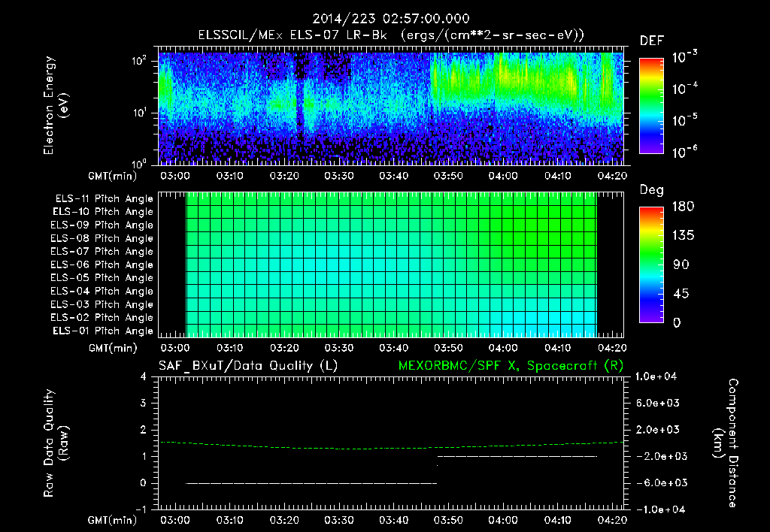Select 04:00 tick under the pitch angle panel

click(503, 348)
